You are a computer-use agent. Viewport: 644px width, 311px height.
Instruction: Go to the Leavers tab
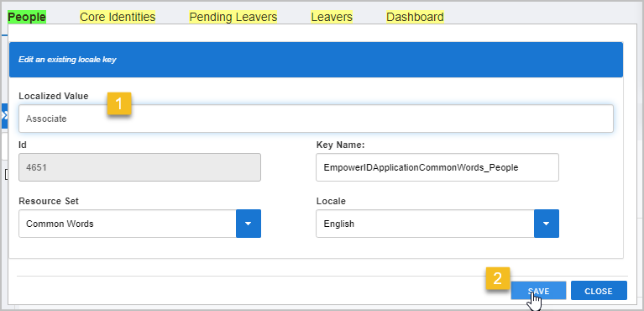332,17
